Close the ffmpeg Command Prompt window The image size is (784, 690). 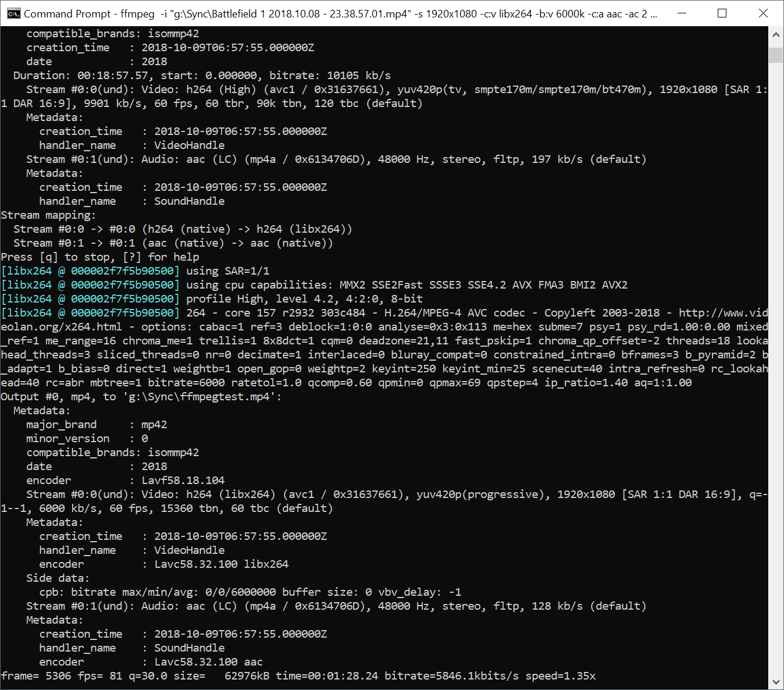(x=763, y=13)
